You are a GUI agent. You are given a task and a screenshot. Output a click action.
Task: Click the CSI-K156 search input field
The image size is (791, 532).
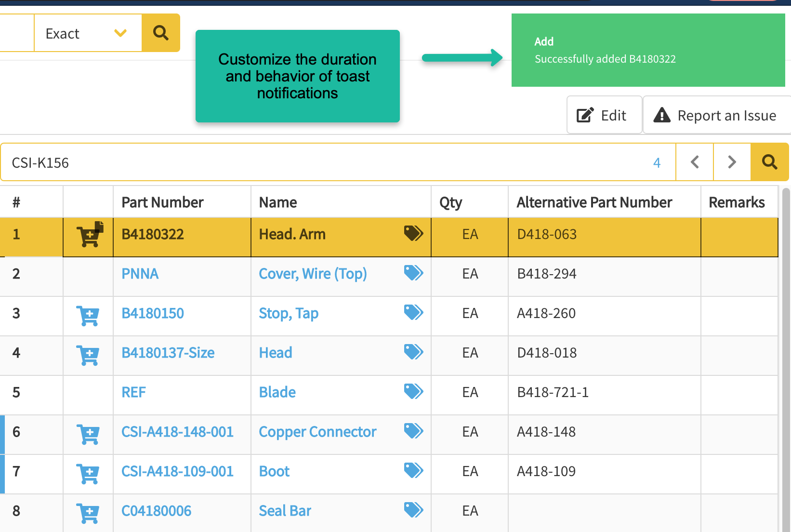(328, 162)
